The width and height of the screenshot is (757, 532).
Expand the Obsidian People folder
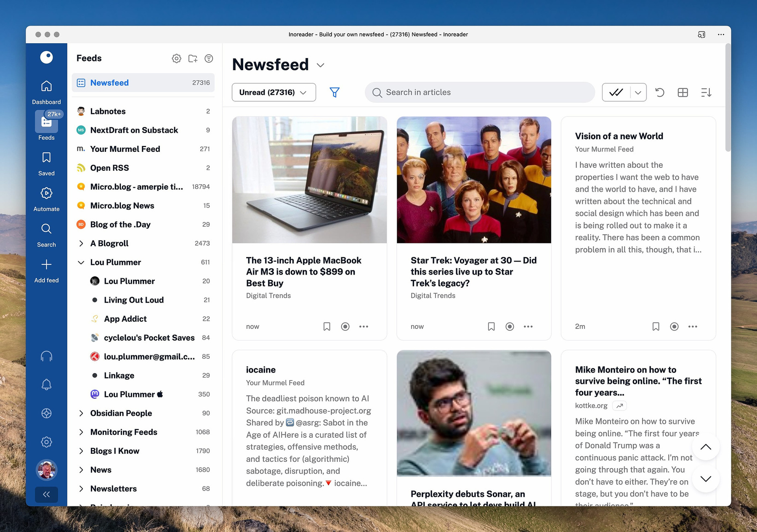pyautogui.click(x=81, y=413)
